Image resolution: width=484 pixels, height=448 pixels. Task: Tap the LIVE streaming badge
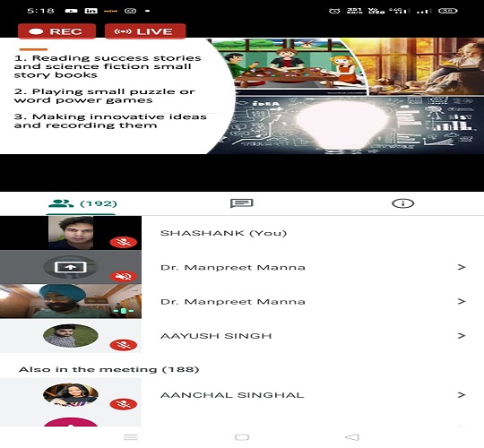point(145,31)
